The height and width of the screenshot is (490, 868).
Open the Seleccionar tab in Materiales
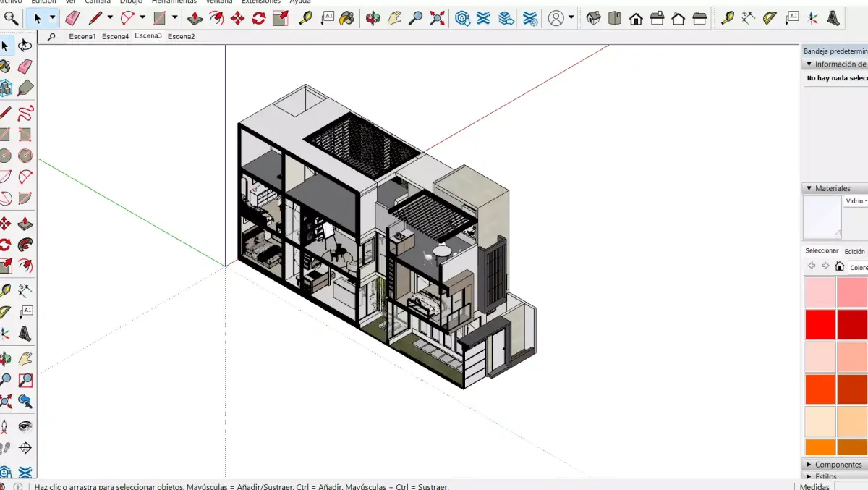(822, 251)
